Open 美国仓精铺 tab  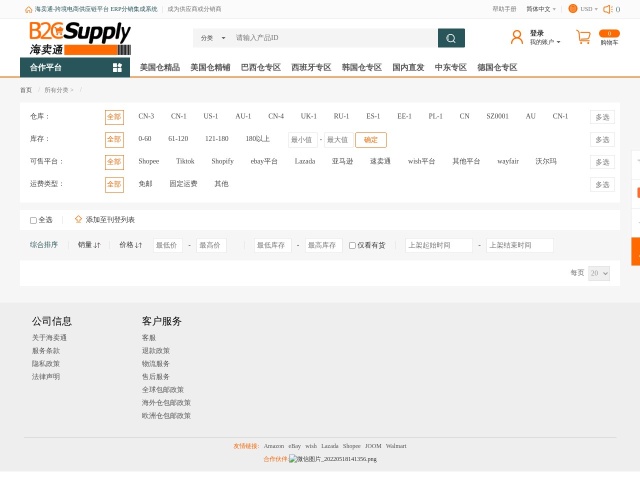pos(210,67)
